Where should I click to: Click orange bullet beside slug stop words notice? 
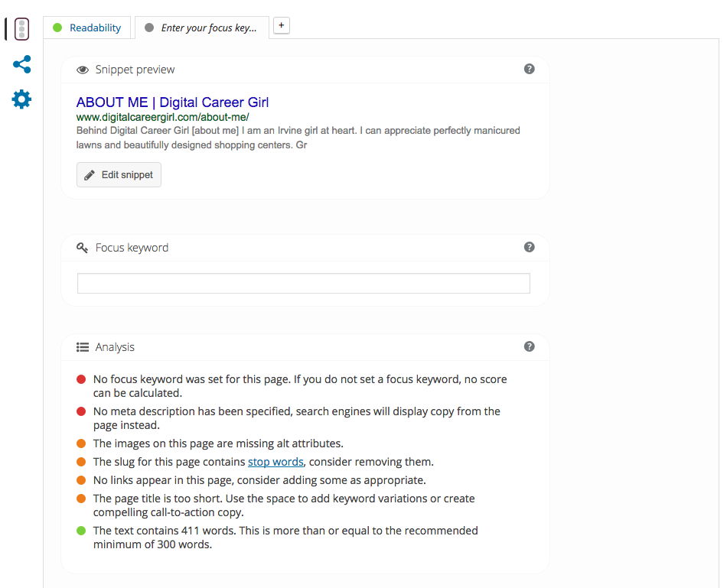coord(81,462)
